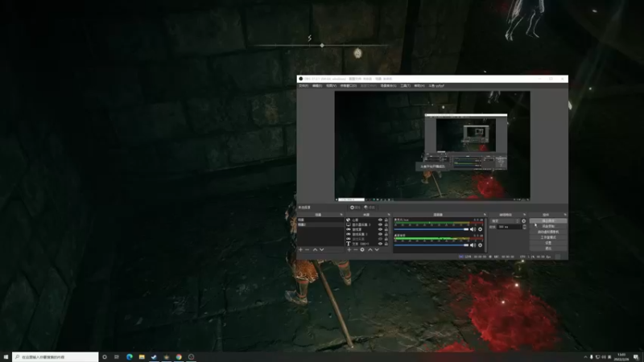Open the scene transition type dropdown
This screenshot has height=362, width=644.
point(506,220)
